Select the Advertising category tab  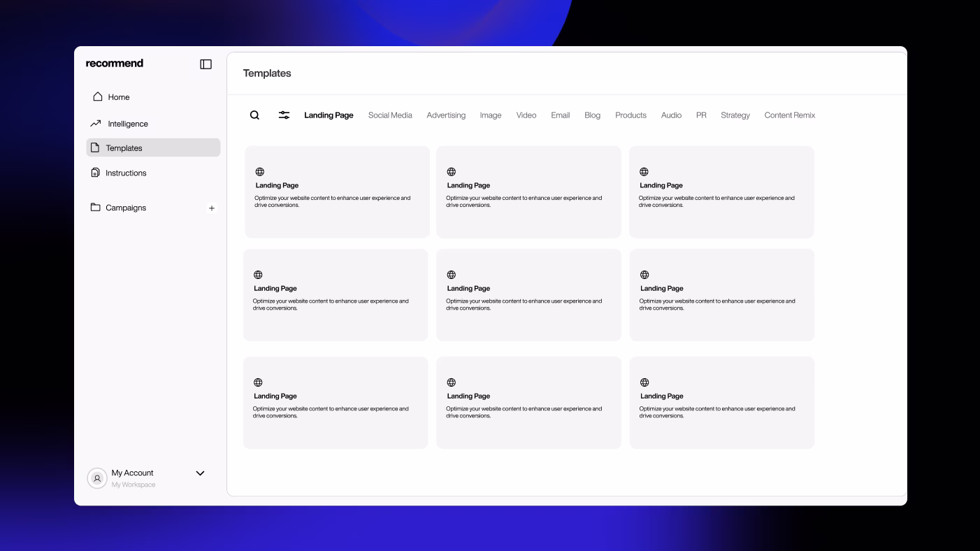(446, 115)
